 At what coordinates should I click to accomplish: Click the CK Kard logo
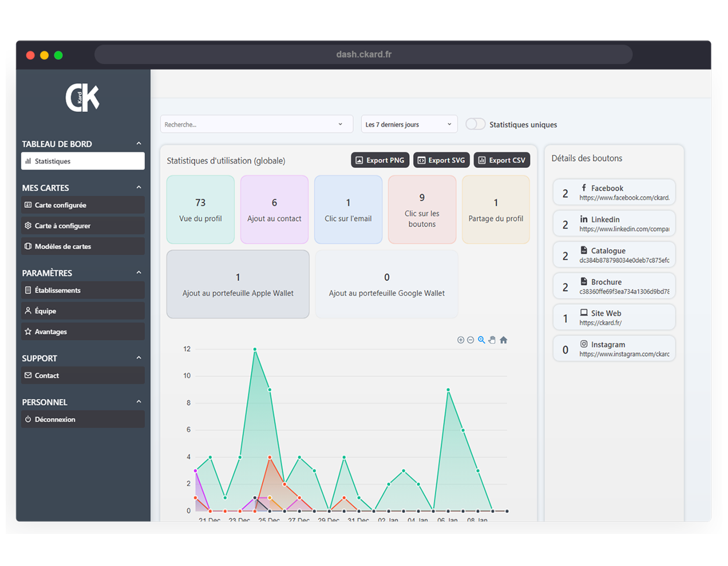pos(82,98)
